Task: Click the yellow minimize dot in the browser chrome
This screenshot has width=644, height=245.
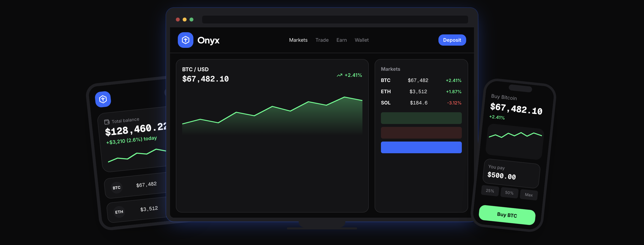Action: click(184, 20)
